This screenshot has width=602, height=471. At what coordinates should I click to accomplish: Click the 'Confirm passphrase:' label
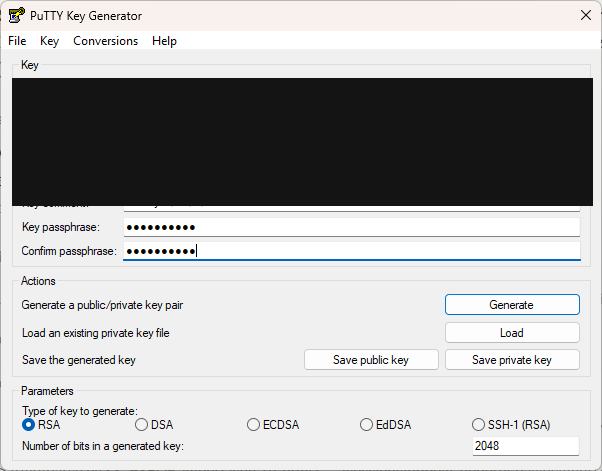click(x=69, y=251)
